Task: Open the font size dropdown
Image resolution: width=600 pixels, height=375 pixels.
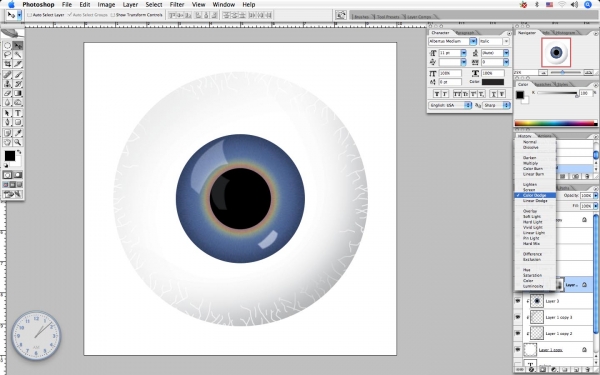Action: [464, 53]
